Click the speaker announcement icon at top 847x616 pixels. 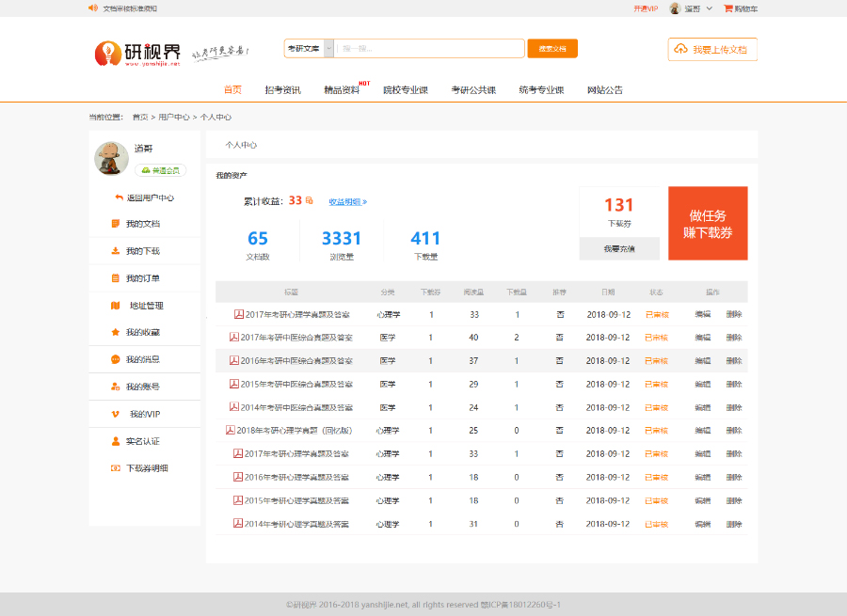click(x=92, y=8)
